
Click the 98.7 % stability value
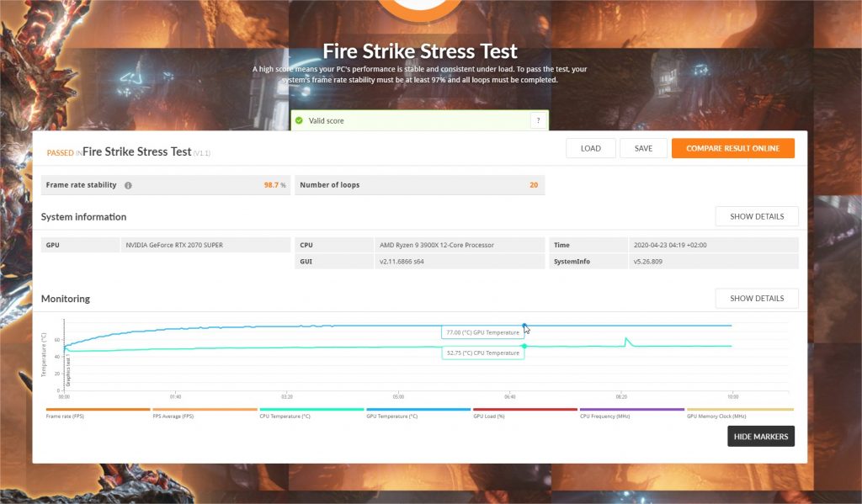click(275, 185)
